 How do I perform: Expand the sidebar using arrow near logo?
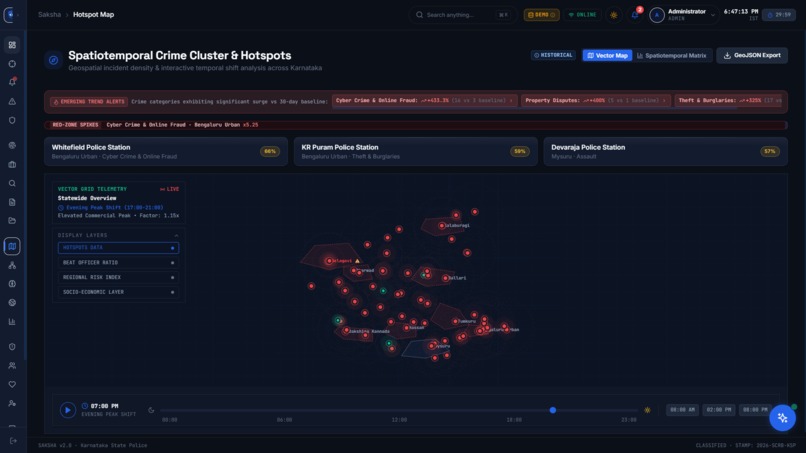18,15
